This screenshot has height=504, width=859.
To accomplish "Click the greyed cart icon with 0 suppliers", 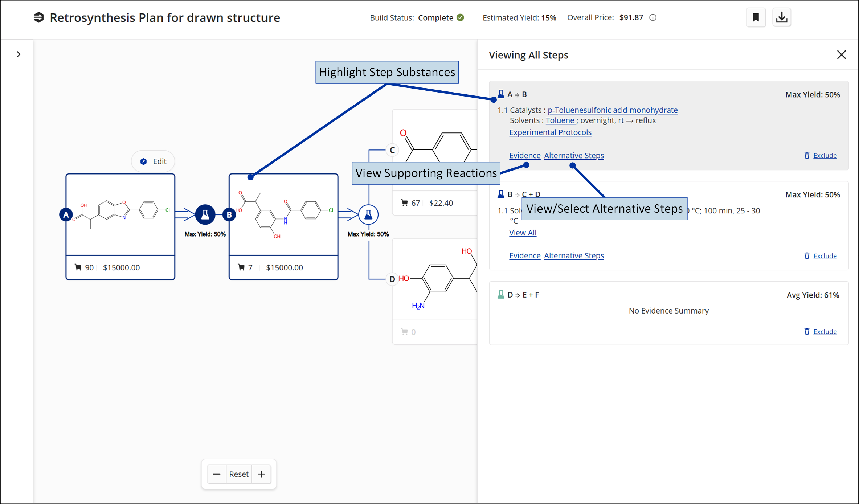I will (x=404, y=332).
